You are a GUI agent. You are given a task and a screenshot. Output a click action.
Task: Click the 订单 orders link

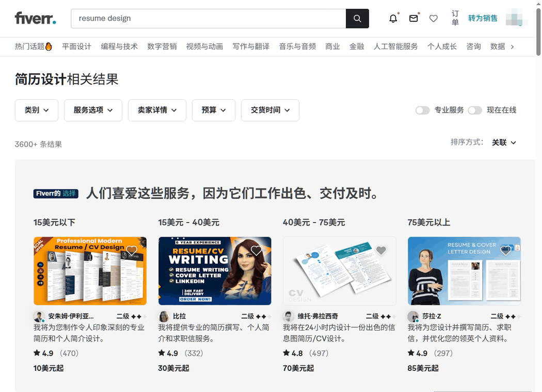coord(455,18)
